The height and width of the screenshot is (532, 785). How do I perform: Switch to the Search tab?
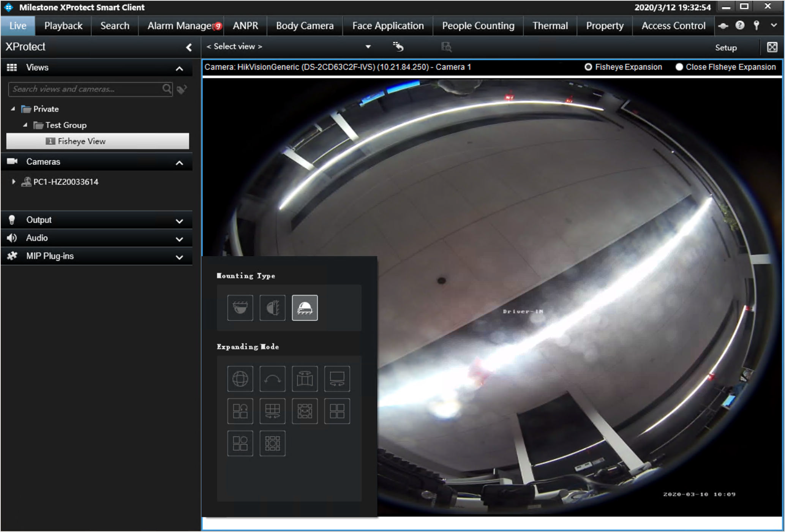(115, 26)
